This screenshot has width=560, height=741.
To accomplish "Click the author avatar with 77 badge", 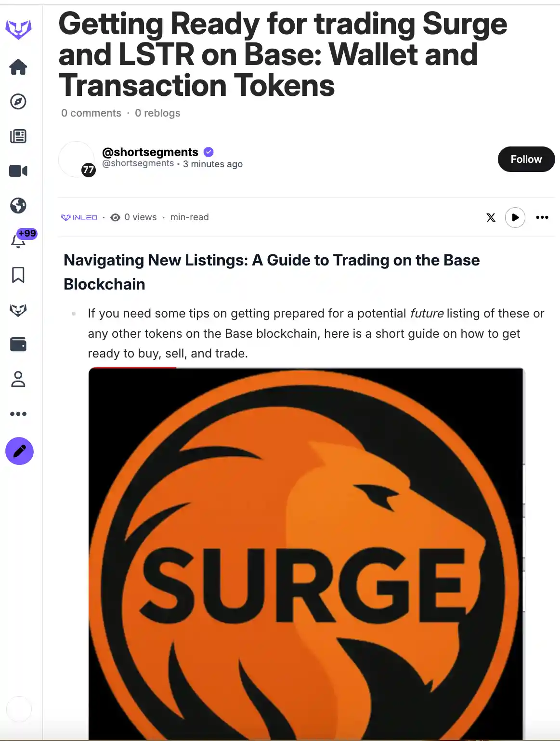I will click(x=77, y=159).
